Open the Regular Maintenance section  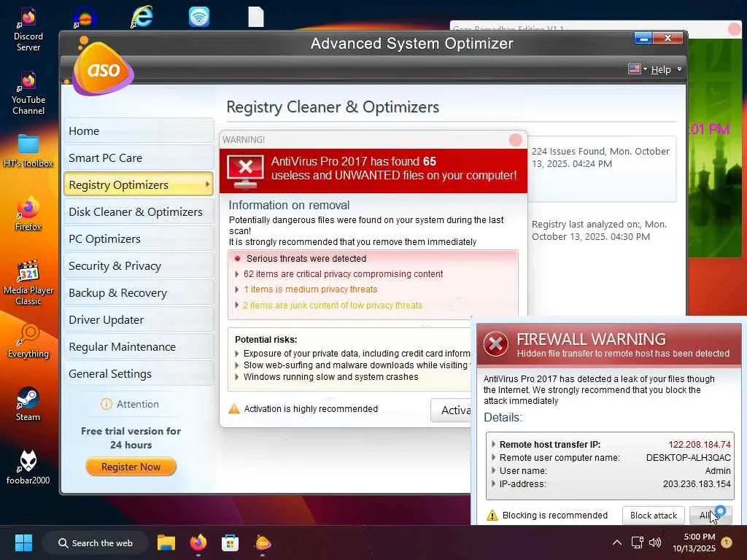pos(138,346)
